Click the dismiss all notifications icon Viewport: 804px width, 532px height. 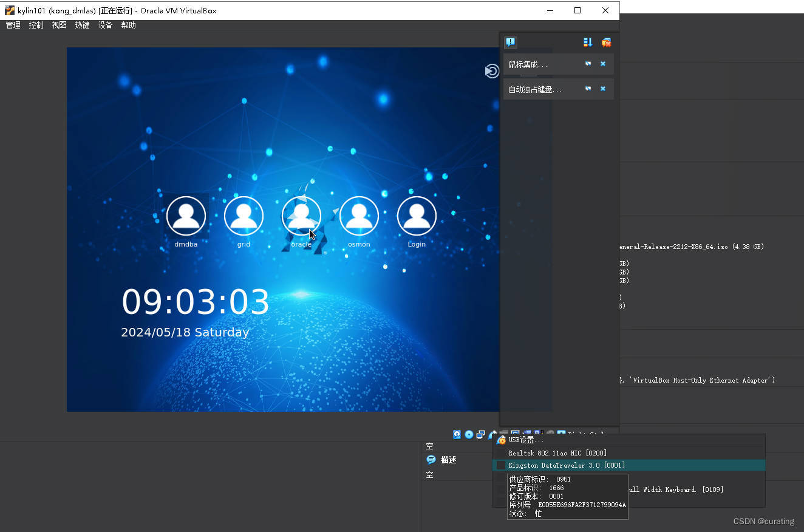(x=606, y=43)
